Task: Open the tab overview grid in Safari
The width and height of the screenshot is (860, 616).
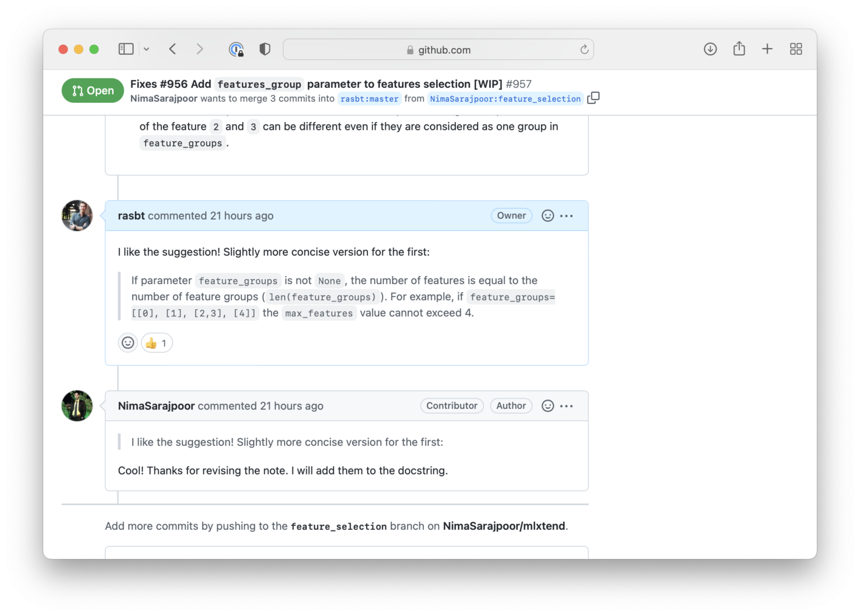Action: pyautogui.click(x=796, y=49)
